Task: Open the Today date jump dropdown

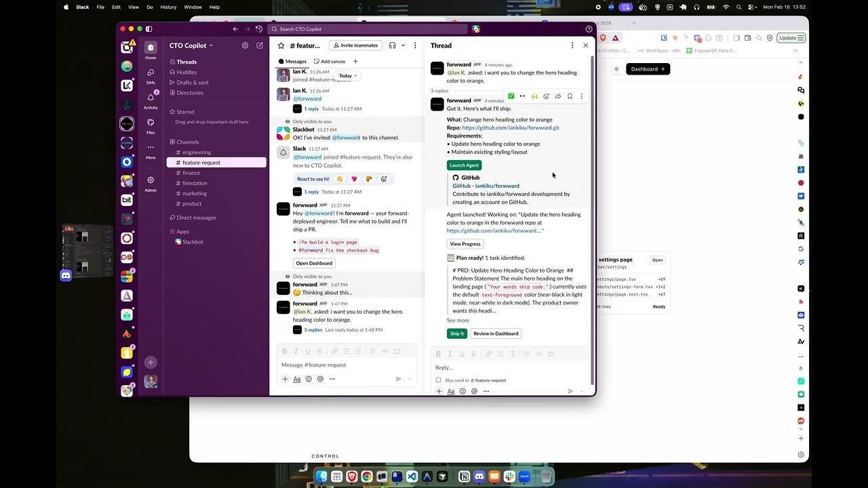Action: [x=348, y=76]
